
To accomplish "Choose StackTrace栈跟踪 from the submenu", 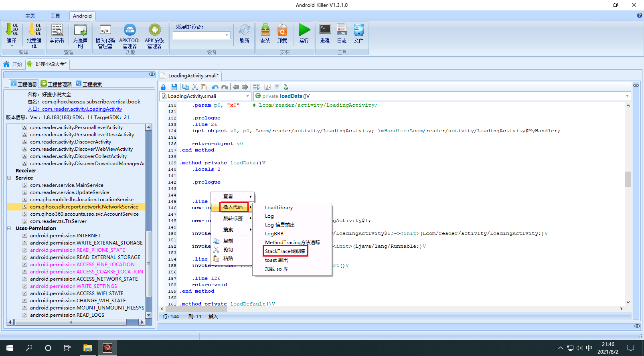I will (285, 251).
